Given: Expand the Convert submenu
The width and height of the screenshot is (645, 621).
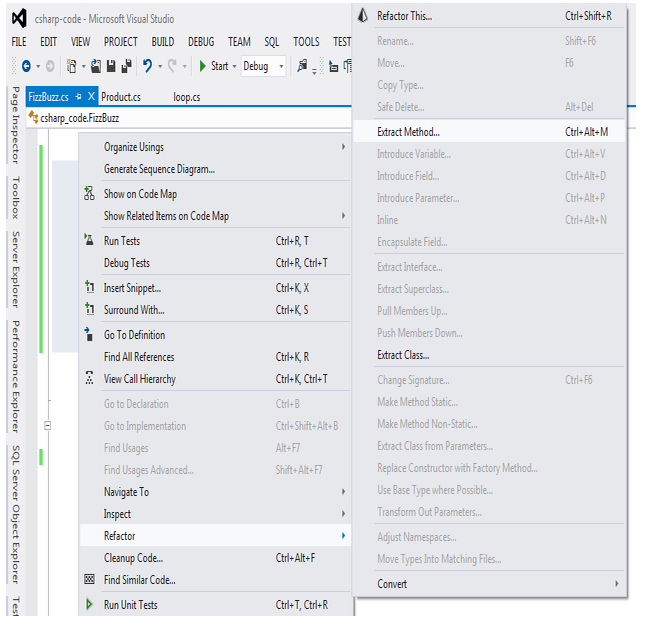Looking at the screenshot, I should tap(617, 583).
